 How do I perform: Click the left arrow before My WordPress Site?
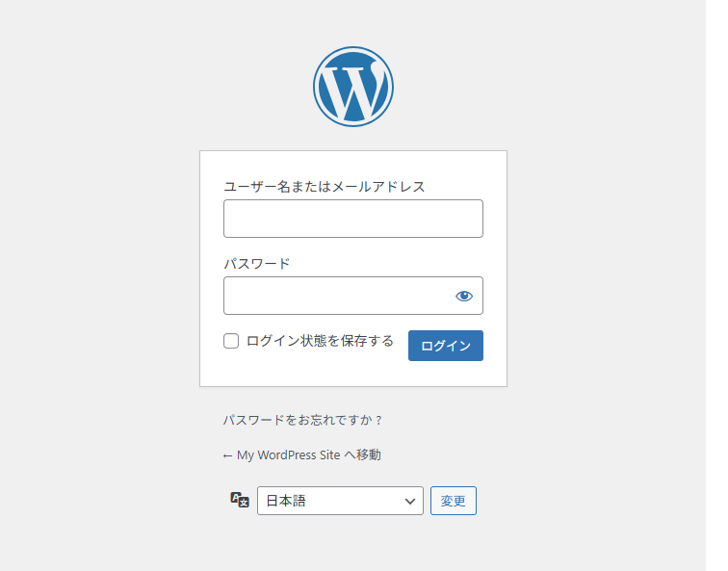(227, 455)
